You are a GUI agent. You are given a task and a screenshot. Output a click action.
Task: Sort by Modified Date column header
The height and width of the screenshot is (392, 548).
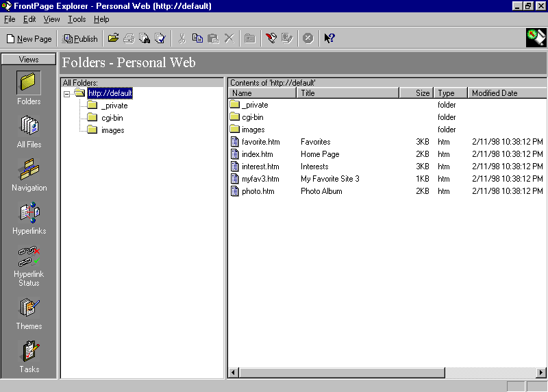tap(507, 93)
